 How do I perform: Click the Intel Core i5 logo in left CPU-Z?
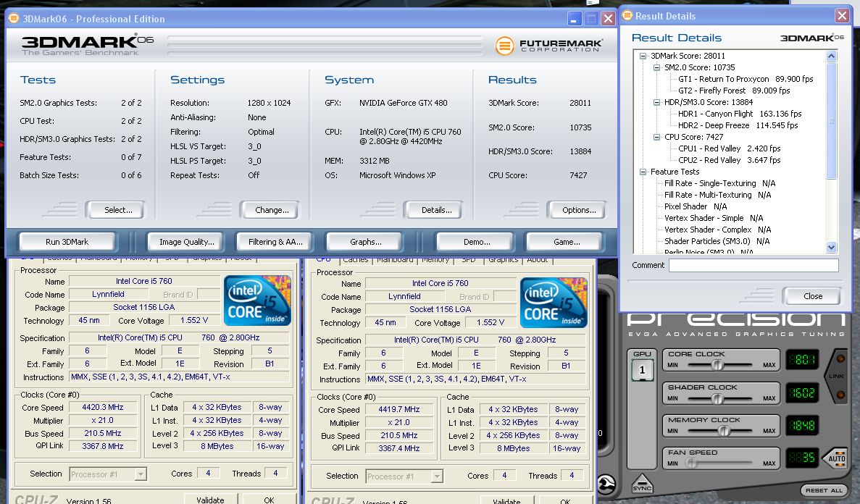click(x=257, y=299)
